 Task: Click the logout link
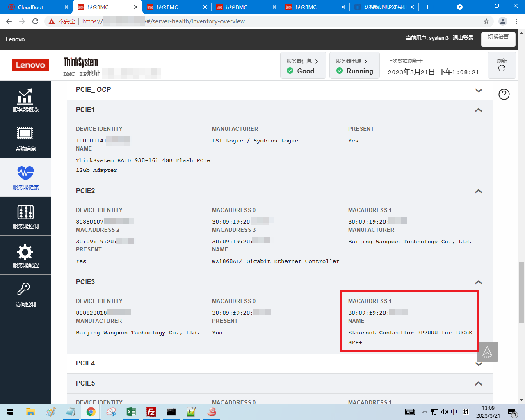click(463, 38)
